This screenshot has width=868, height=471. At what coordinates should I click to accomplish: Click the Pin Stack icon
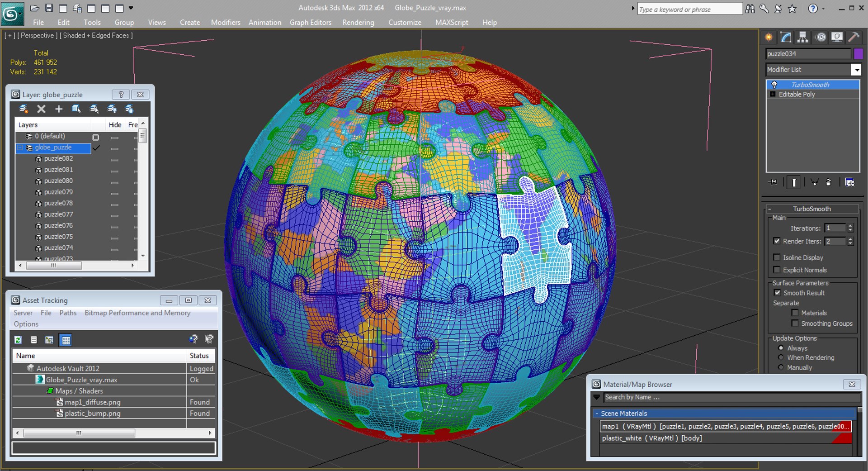pos(773,182)
